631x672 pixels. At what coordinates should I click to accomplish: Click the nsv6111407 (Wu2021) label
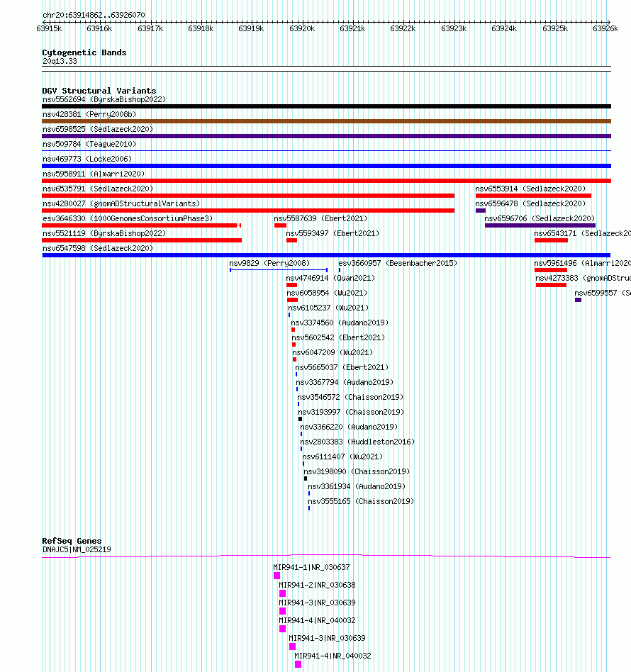point(343,457)
